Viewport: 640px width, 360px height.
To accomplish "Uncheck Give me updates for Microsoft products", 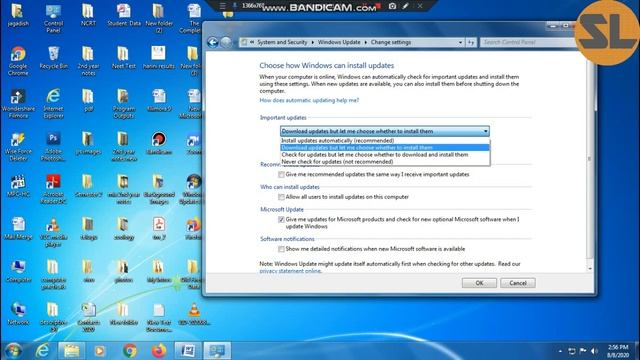I will coord(281,219).
